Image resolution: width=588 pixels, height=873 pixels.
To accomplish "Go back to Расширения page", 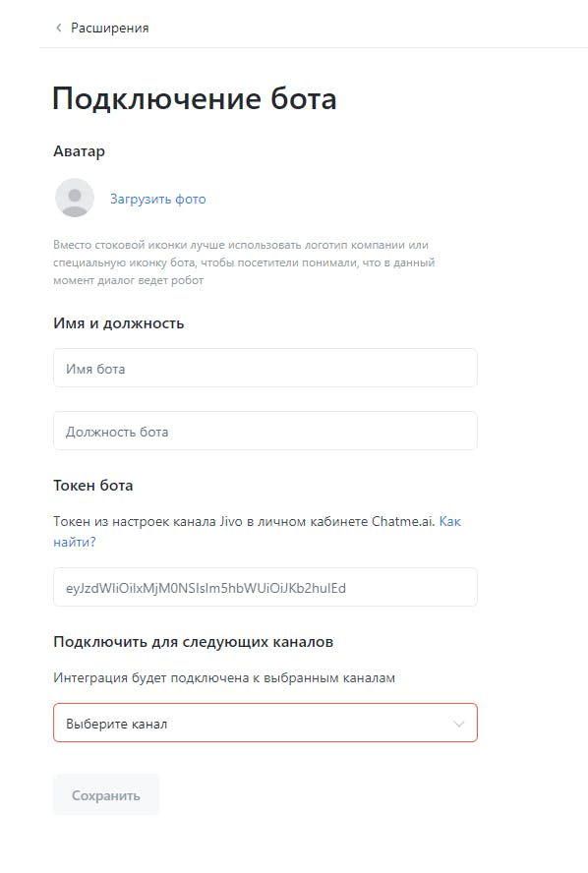I will [110, 28].
